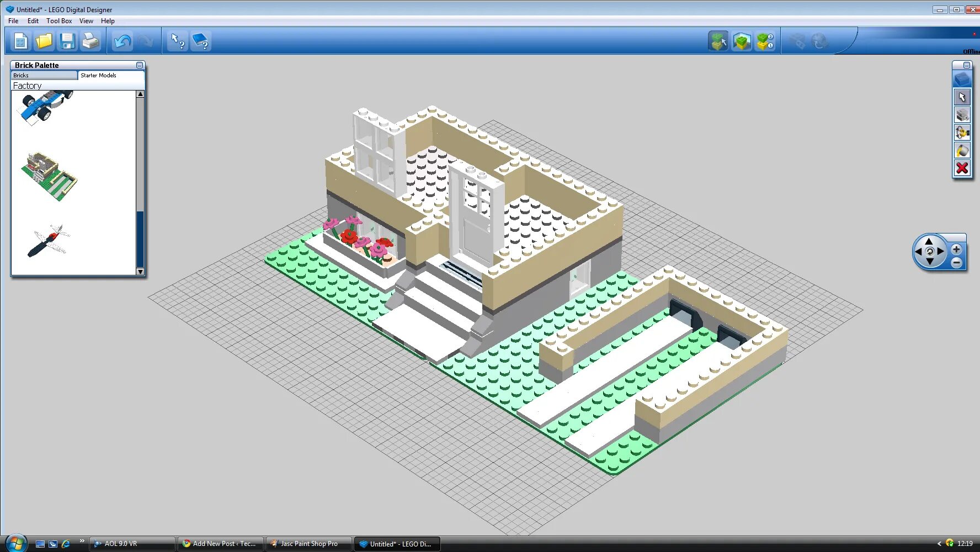Expand the quick launch chevron
Screen dimensions: 980x552
pos(82,541)
